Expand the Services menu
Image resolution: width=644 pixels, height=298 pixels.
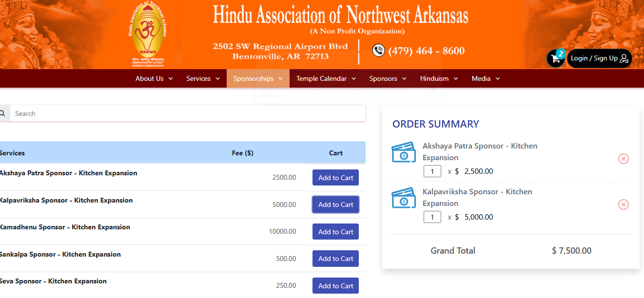tap(203, 78)
